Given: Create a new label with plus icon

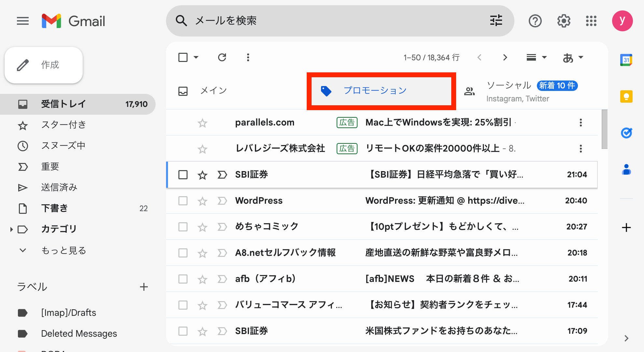Looking at the screenshot, I should click(144, 287).
